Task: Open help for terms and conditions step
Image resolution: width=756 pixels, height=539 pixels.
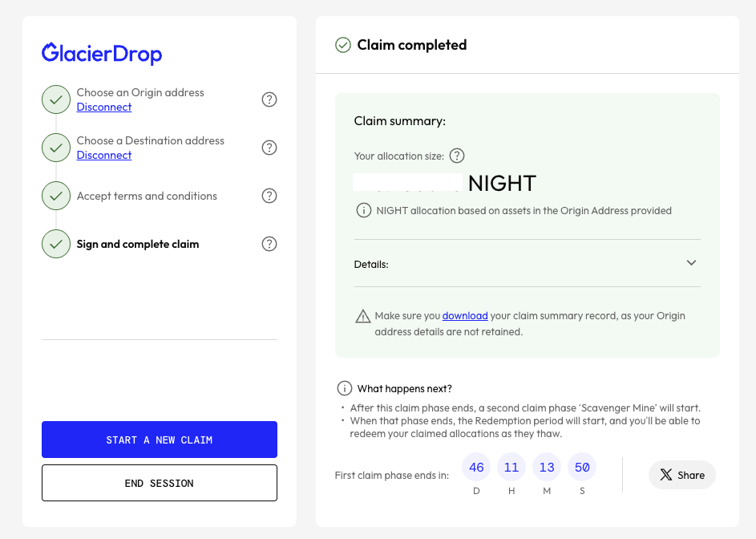Action: tap(269, 196)
